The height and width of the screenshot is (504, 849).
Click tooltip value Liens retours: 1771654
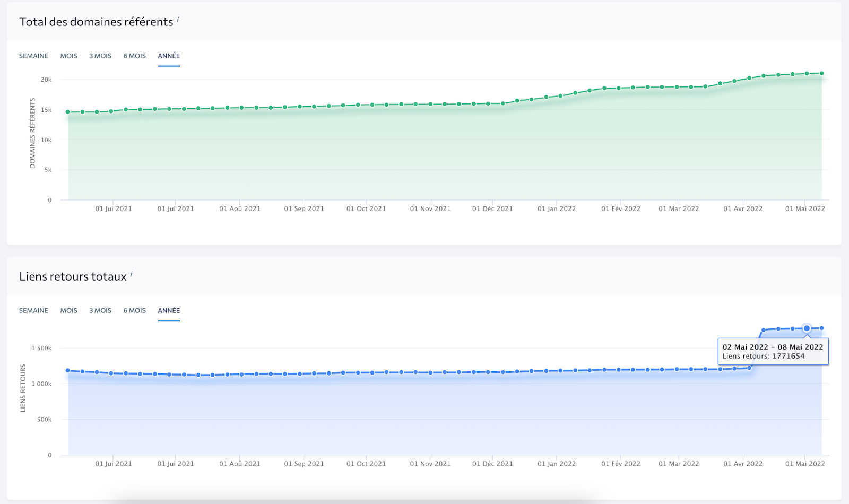coord(764,356)
